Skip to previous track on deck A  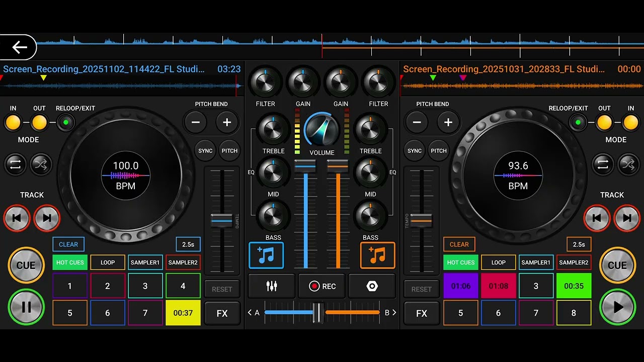(17, 218)
